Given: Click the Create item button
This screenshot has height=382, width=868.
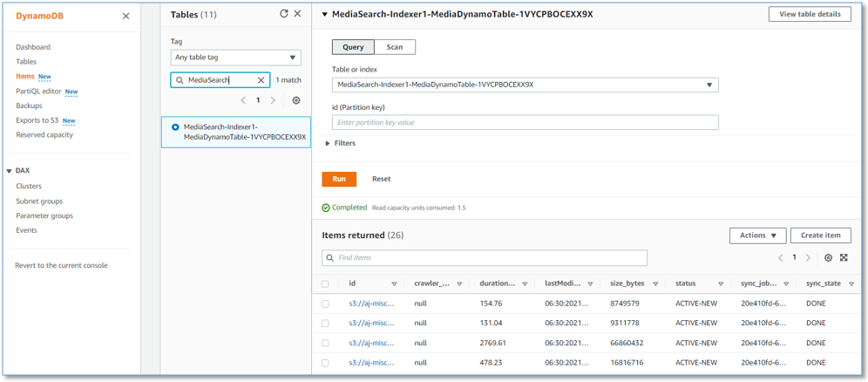Looking at the screenshot, I should pos(820,235).
